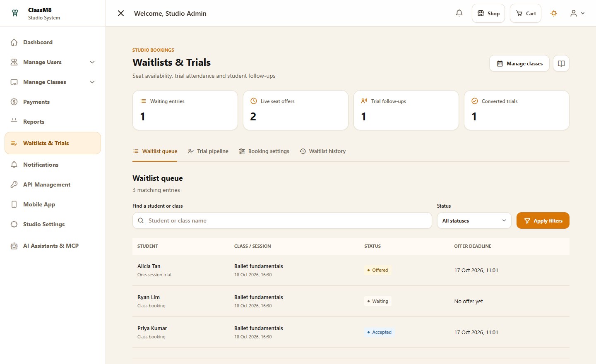This screenshot has width=596, height=364.
Task: Expand the Manage Classes submenu
Action: pyautogui.click(x=92, y=82)
